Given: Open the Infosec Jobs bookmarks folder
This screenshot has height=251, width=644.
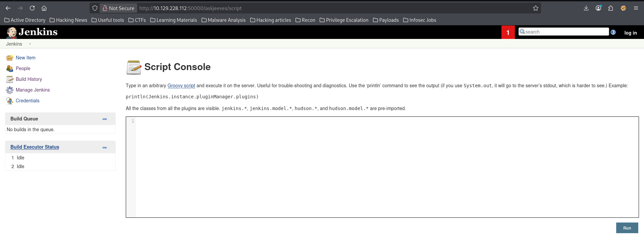Looking at the screenshot, I should [420, 20].
